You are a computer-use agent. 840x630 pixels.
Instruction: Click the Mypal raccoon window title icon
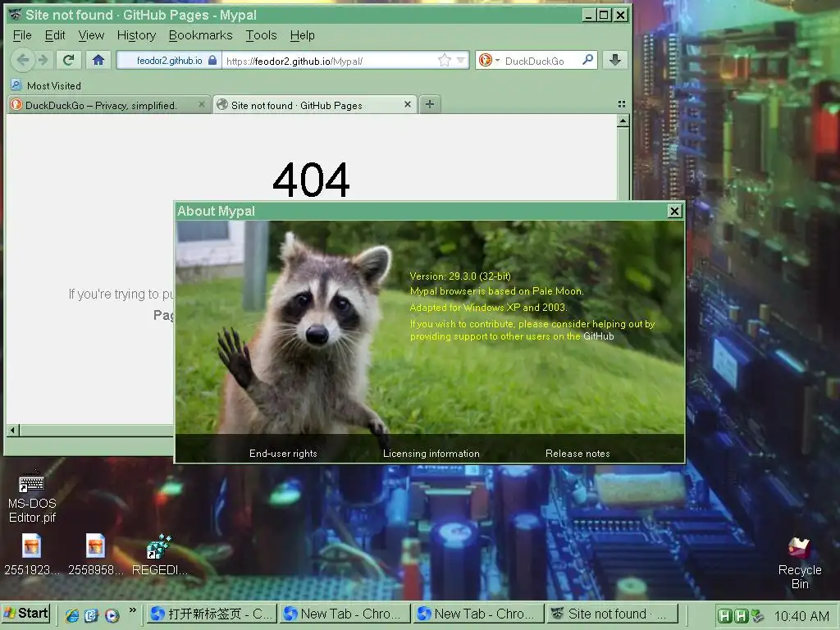pyautogui.click(x=15, y=15)
